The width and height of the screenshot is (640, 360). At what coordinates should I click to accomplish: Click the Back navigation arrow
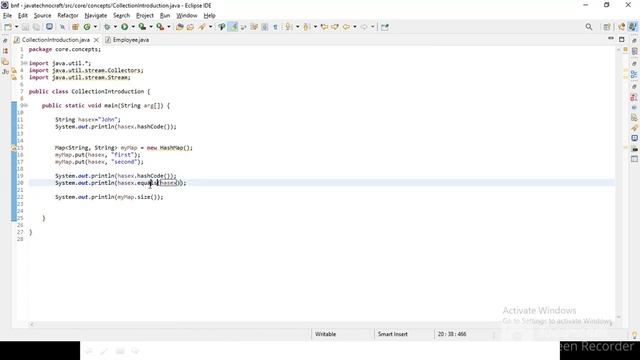click(346, 27)
